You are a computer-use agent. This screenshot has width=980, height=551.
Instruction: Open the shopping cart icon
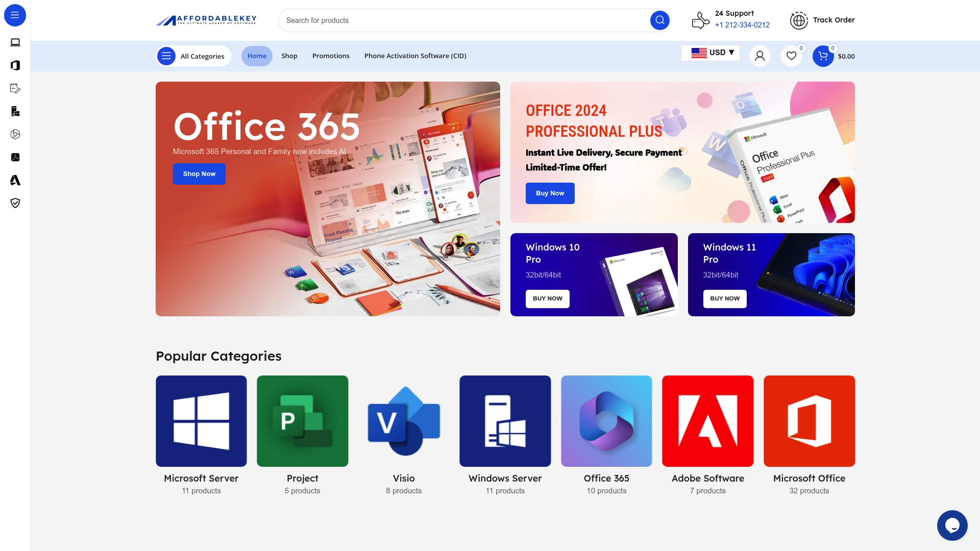coord(823,56)
